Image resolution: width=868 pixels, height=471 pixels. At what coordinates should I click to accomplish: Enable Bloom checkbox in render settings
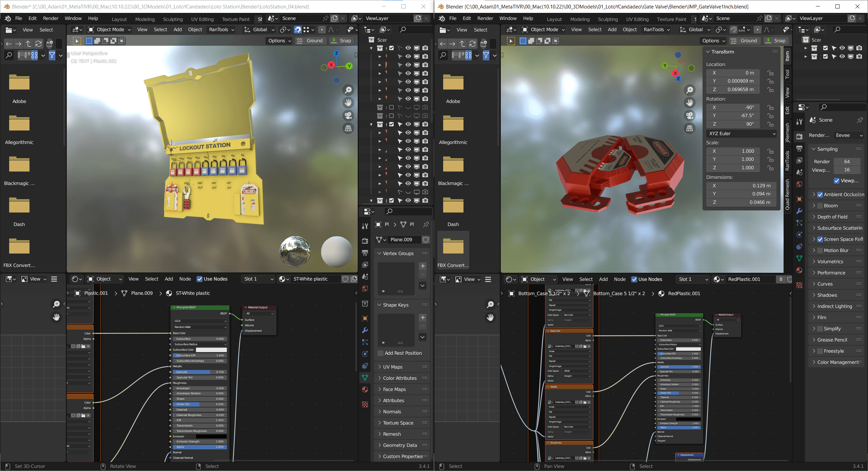click(820, 206)
